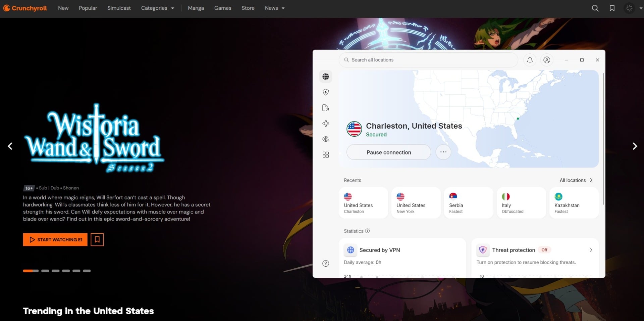Open the New menu item
This screenshot has height=321, width=644.
63,8
